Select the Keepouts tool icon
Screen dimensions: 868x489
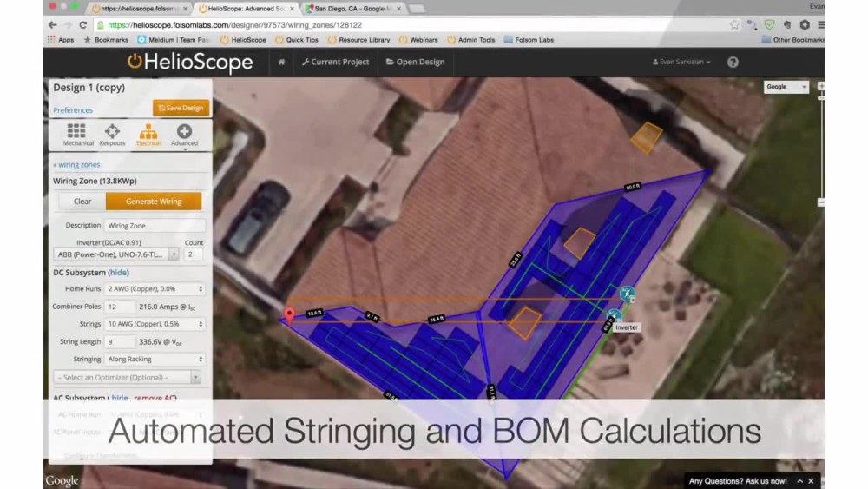click(x=112, y=135)
